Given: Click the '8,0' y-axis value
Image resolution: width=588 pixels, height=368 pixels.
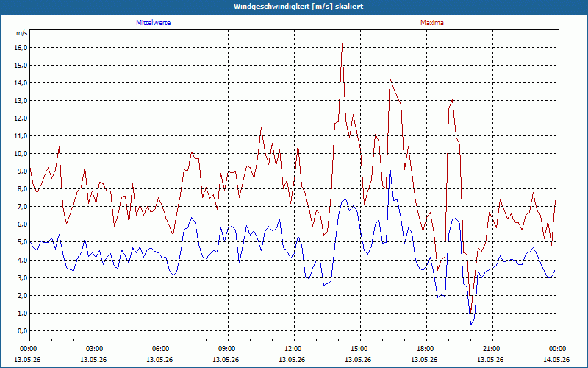Looking at the screenshot, I should [22, 189].
